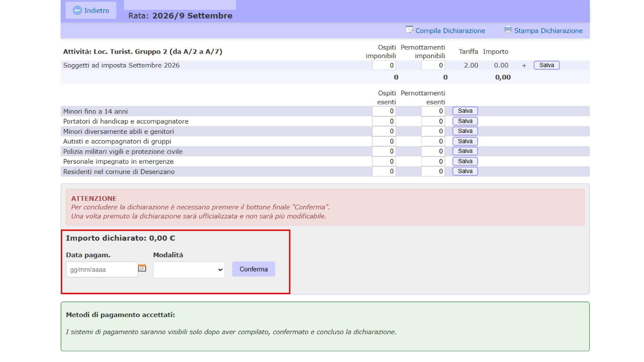Click the ATTENZIONE warning heading

click(94, 198)
